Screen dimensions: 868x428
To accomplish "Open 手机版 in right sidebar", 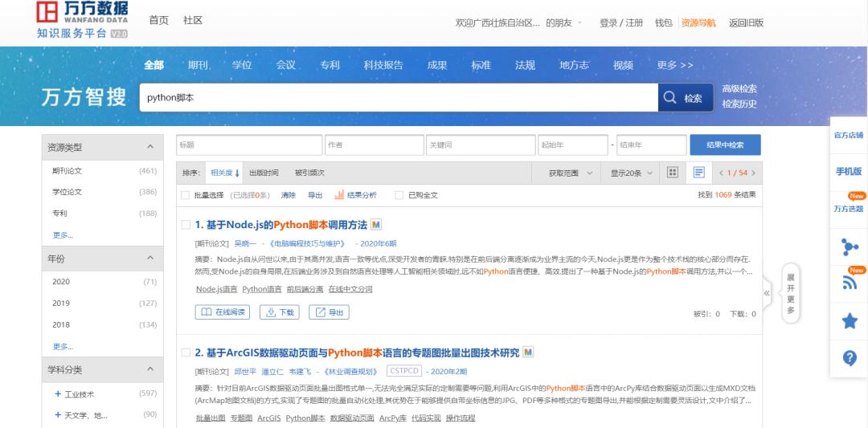I will tap(849, 171).
